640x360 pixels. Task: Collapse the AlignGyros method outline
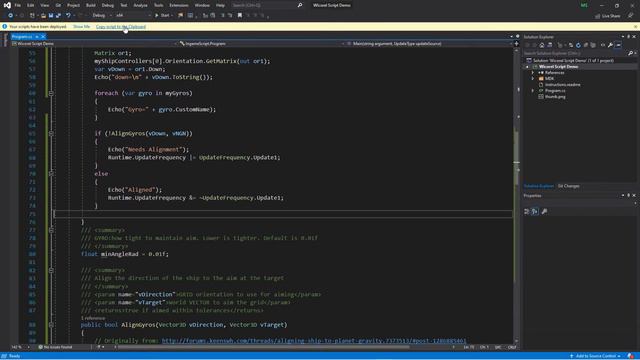51,325
